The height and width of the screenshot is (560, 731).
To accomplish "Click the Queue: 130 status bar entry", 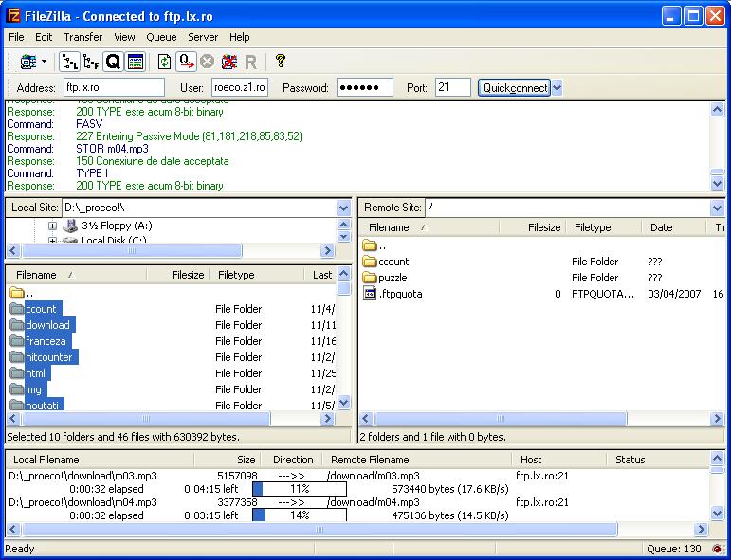I will pyautogui.click(x=674, y=549).
